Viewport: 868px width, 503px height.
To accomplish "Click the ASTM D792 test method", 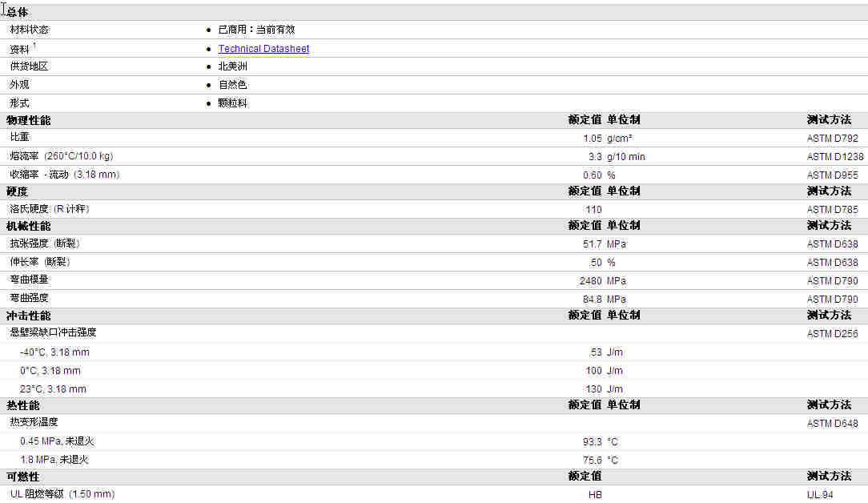I will [x=832, y=139].
